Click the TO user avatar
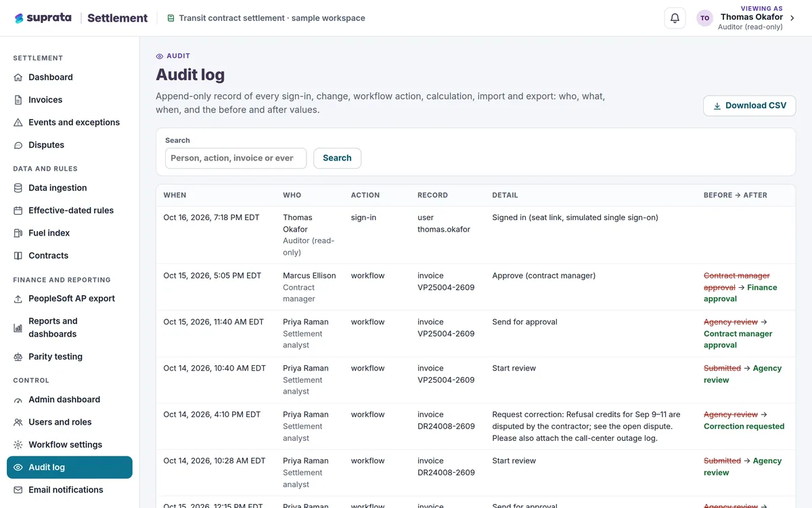 pyautogui.click(x=704, y=18)
